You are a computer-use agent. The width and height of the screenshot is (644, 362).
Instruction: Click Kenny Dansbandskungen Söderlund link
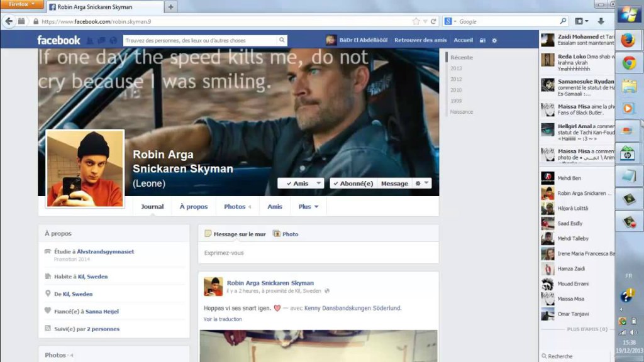point(353,308)
